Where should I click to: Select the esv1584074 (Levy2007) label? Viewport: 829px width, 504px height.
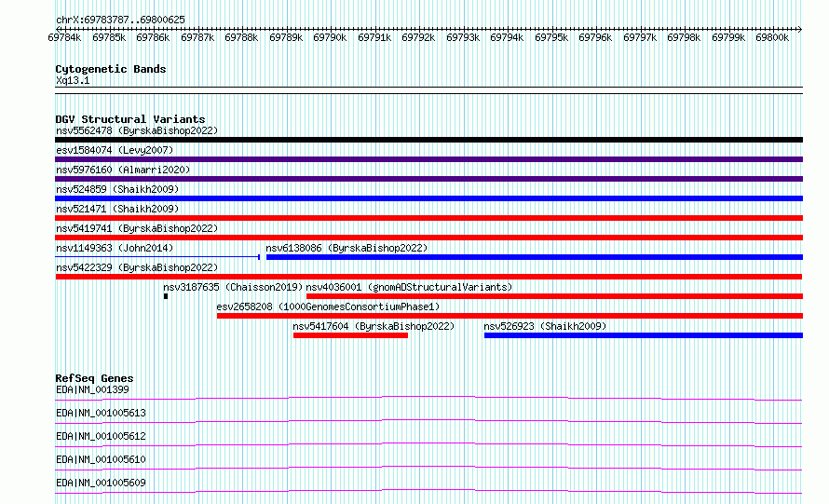[x=115, y=150]
